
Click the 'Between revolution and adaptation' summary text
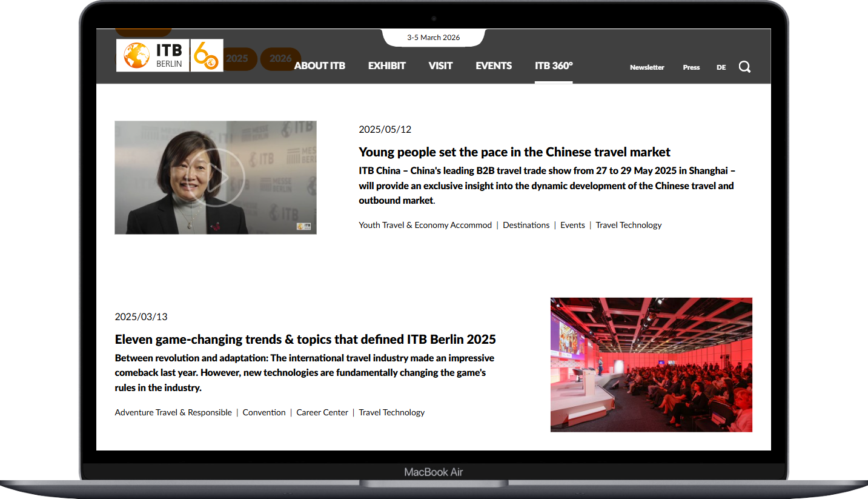tap(305, 372)
